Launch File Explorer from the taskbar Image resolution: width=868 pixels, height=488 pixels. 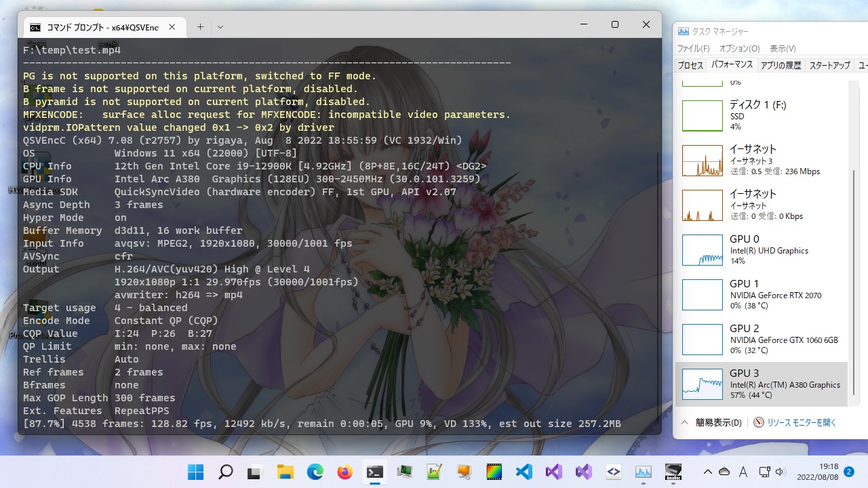point(285,472)
